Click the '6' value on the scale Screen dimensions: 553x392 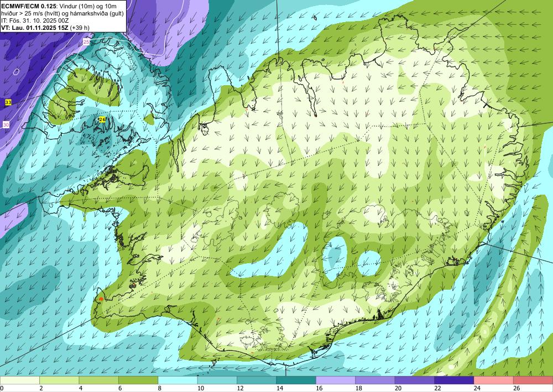click(120, 388)
